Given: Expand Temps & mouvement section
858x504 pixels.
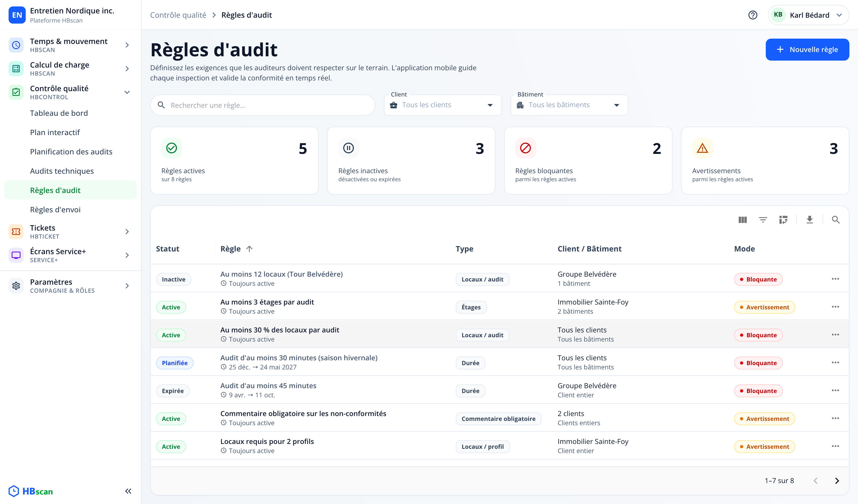Looking at the screenshot, I should [x=71, y=45].
